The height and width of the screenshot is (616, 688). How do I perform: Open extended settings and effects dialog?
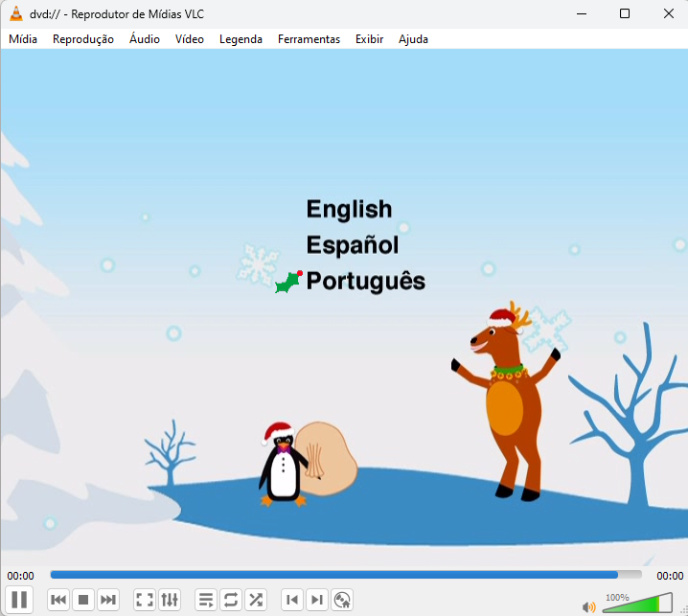pos(170,600)
